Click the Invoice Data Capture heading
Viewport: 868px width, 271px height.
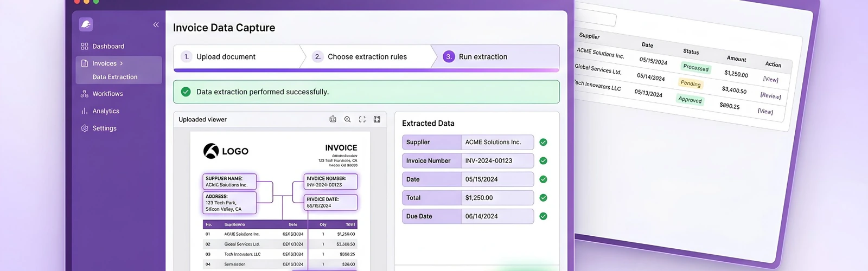pos(224,28)
